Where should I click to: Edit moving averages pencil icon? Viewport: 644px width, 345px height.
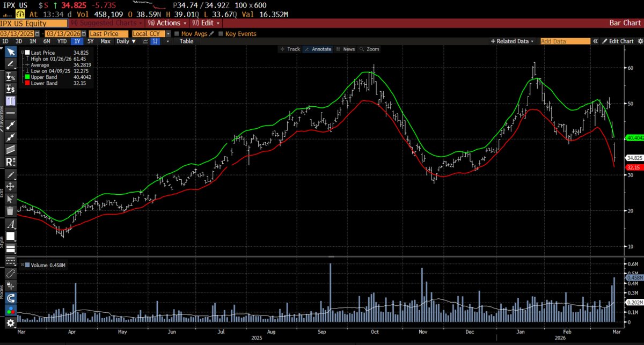211,34
